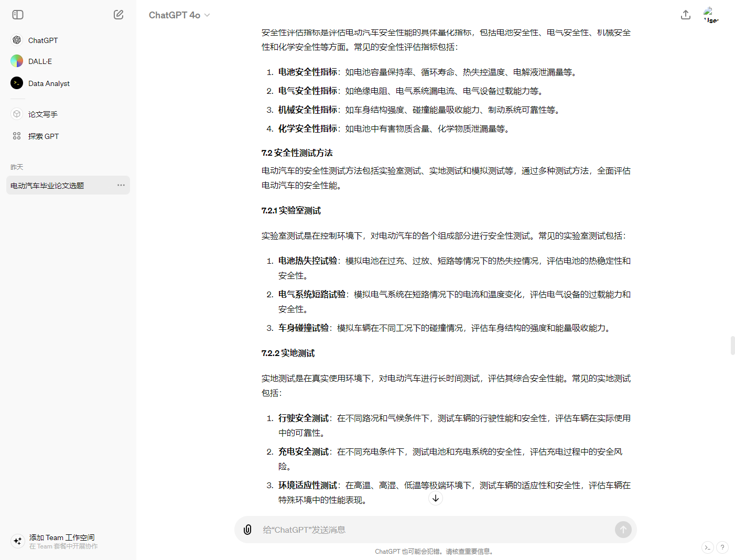The image size is (735, 560).
Task: Open the 电动汽车毕业论文选题 conversation
Action: pos(47,186)
